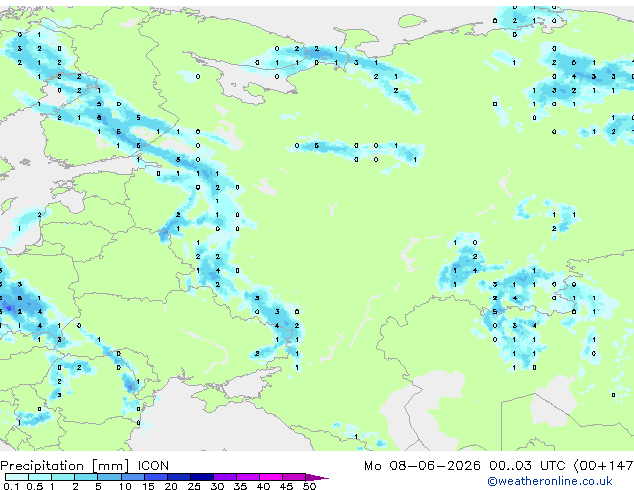Click the '10' legend scale label

click(x=125, y=486)
